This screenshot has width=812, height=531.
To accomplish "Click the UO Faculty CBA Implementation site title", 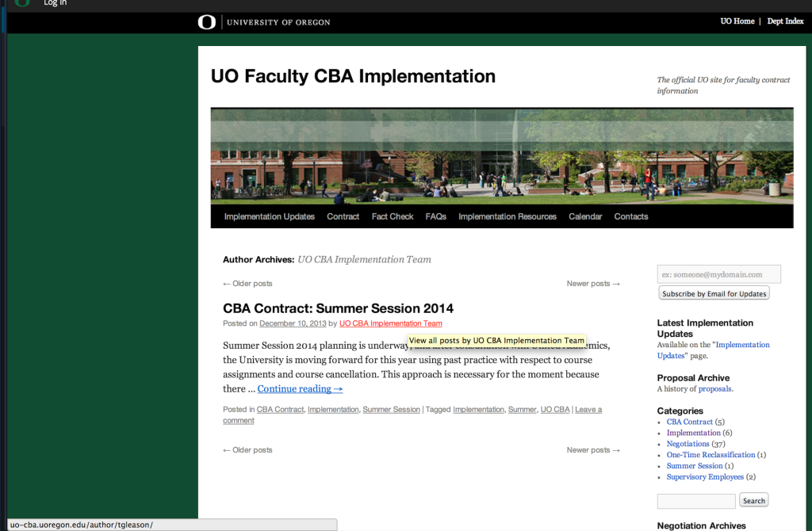I will coord(353,76).
